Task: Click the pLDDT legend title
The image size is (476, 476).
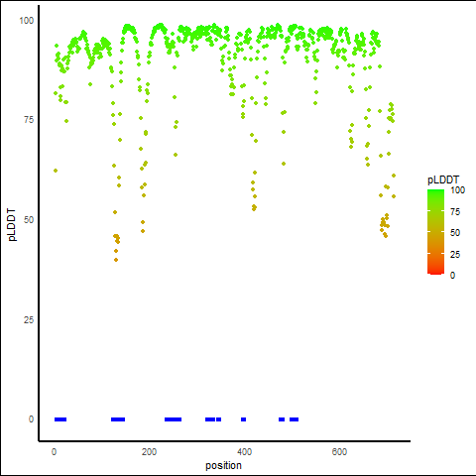Action: [x=443, y=179]
